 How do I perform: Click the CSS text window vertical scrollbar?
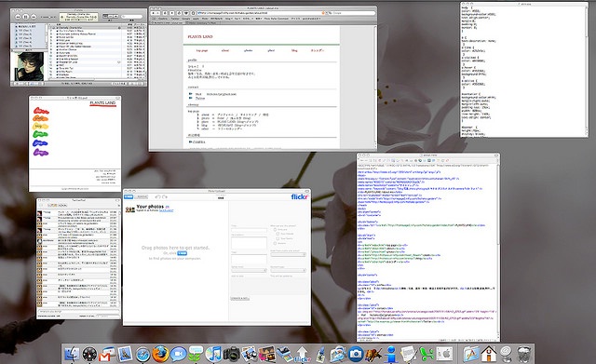[x=587, y=71]
